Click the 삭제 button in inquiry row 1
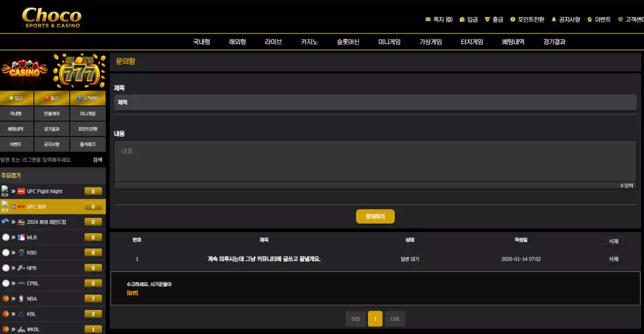This screenshot has height=334, width=644. coord(613,259)
